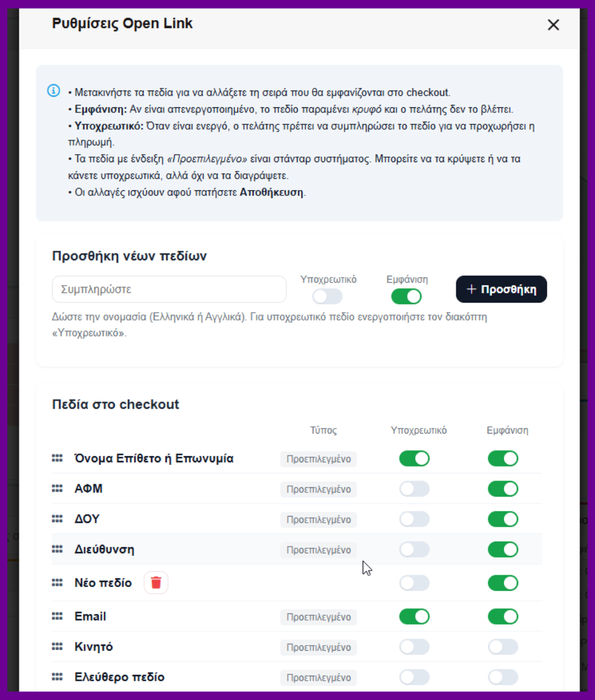Viewport: 595px width, 700px height.
Task: Click the red trash icon beside Νέο πεδίο
Action: [x=156, y=583]
